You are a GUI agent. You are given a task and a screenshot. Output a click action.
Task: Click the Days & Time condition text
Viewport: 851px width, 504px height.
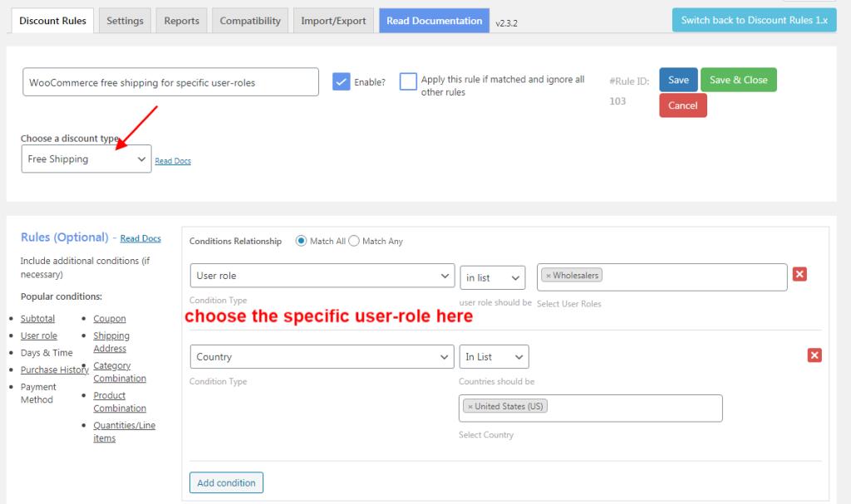coord(47,353)
